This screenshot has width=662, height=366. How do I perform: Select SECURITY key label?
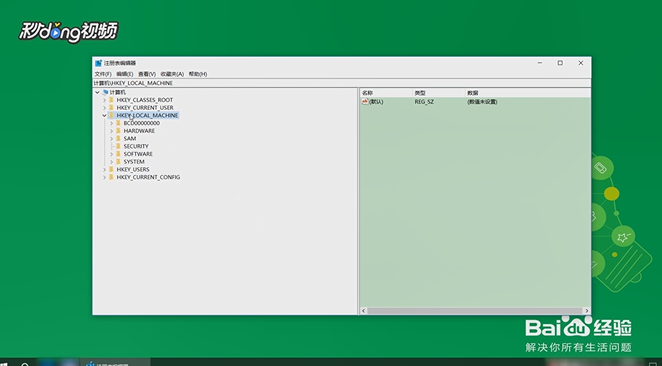coord(136,146)
